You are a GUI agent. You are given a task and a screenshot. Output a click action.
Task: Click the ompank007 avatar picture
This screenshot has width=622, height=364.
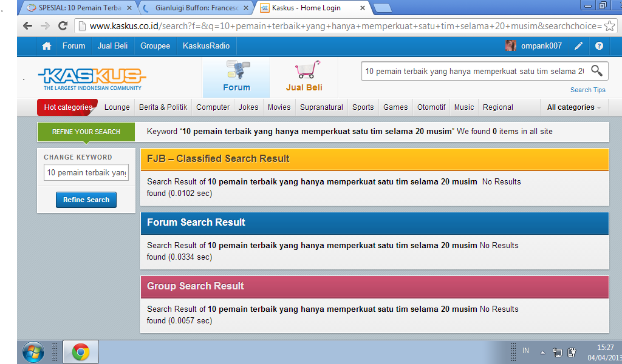[510, 46]
